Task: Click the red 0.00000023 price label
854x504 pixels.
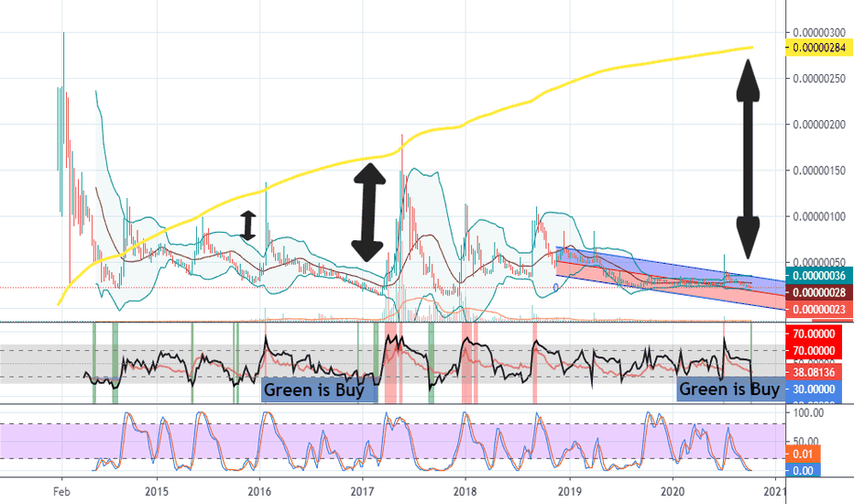Action: click(x=819, y=310)
